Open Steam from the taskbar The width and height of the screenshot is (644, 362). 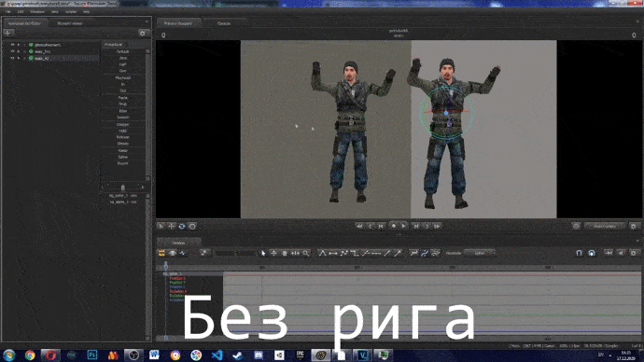click(237, 355)
